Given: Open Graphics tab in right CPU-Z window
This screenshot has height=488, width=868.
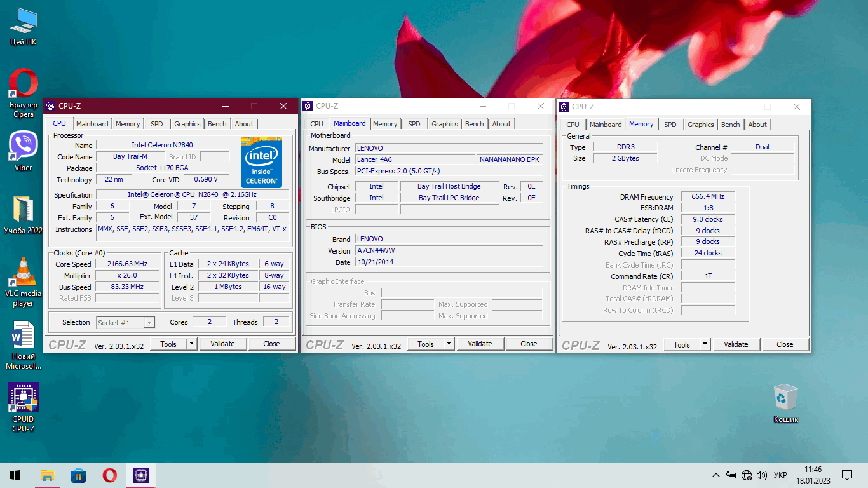Looking at the screenshot, I should pyautogui.click(x=701, y=125).
